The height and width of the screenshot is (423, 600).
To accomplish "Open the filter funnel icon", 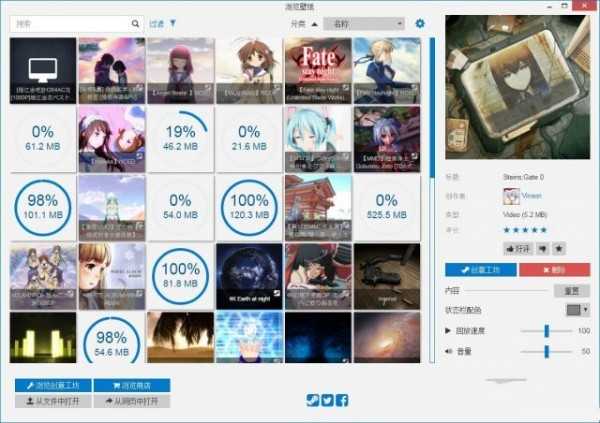I will [173, 24].
